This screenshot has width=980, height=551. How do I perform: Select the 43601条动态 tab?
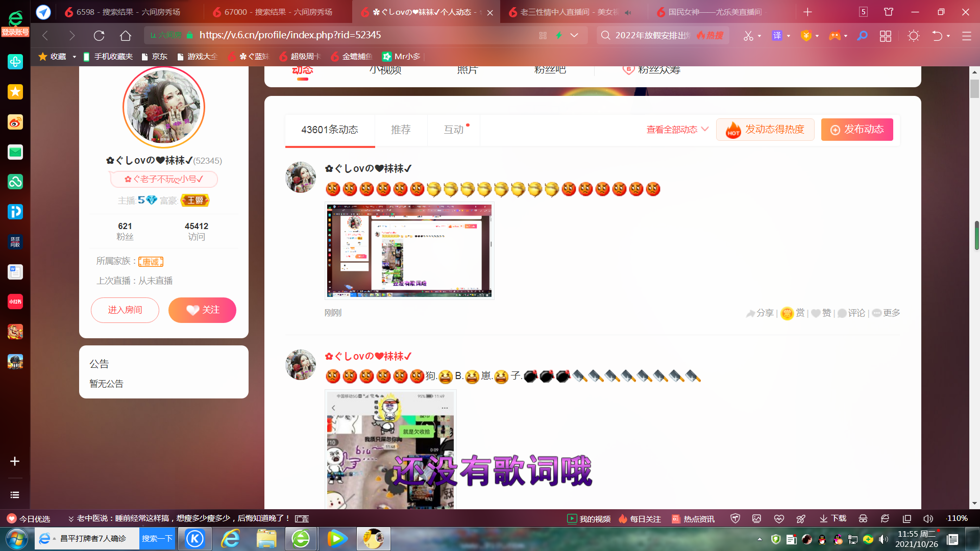(330, 131)
